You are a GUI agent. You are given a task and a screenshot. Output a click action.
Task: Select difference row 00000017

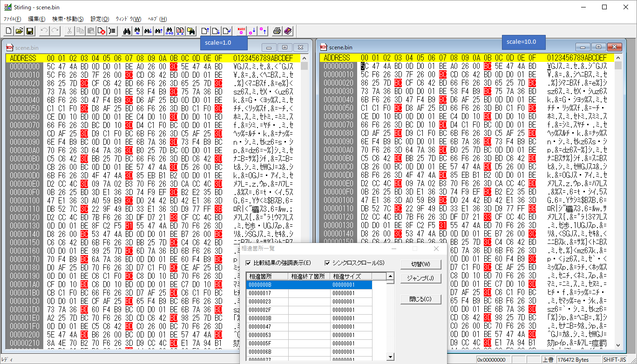(309, 293)
